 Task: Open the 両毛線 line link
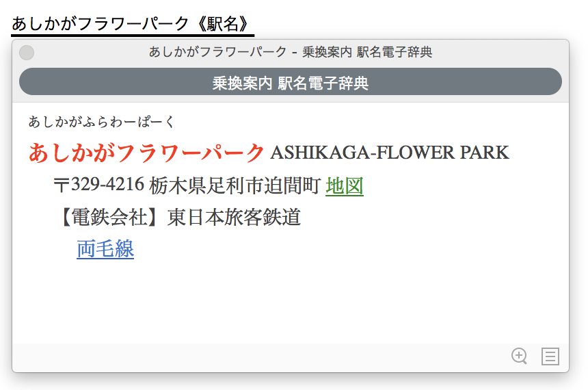105,248
